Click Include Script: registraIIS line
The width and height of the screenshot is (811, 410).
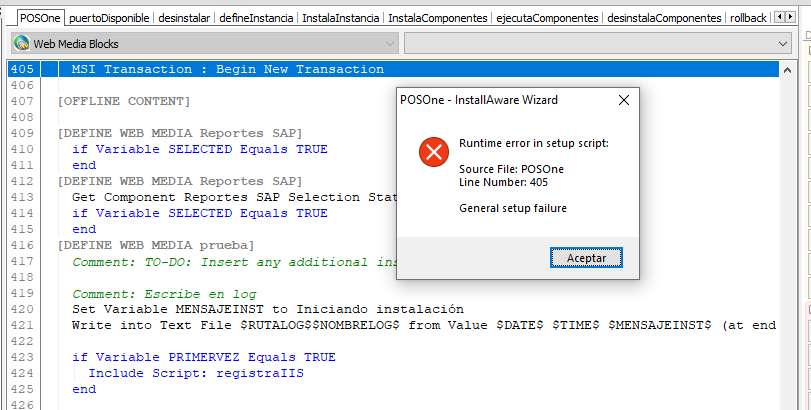coord(196,373)
